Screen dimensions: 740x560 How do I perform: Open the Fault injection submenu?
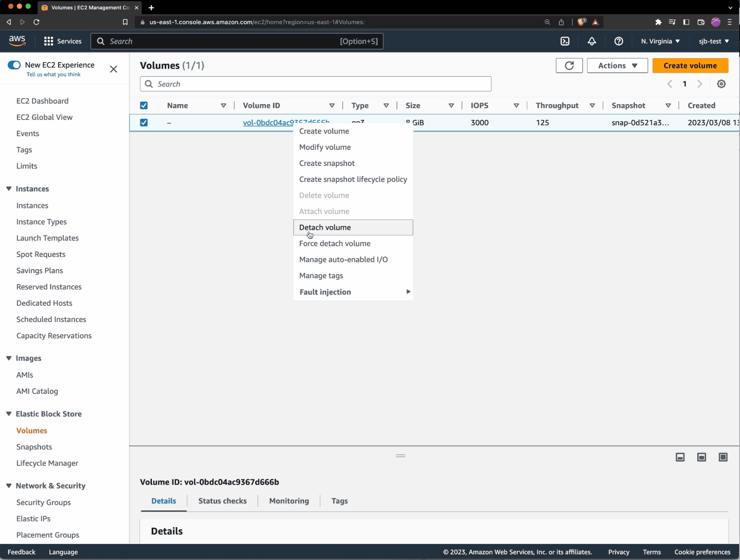point(353,292)
